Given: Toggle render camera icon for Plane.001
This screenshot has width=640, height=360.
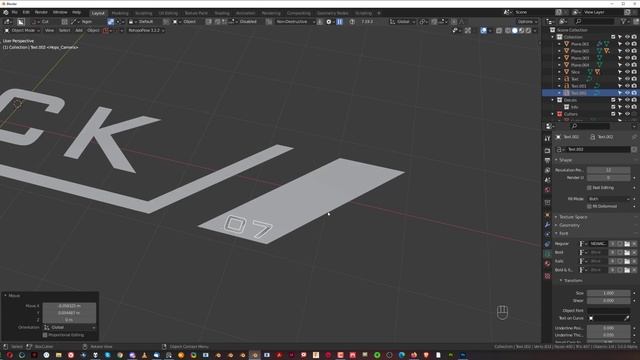Looking at the screenshot, I should tap(634, 44).
